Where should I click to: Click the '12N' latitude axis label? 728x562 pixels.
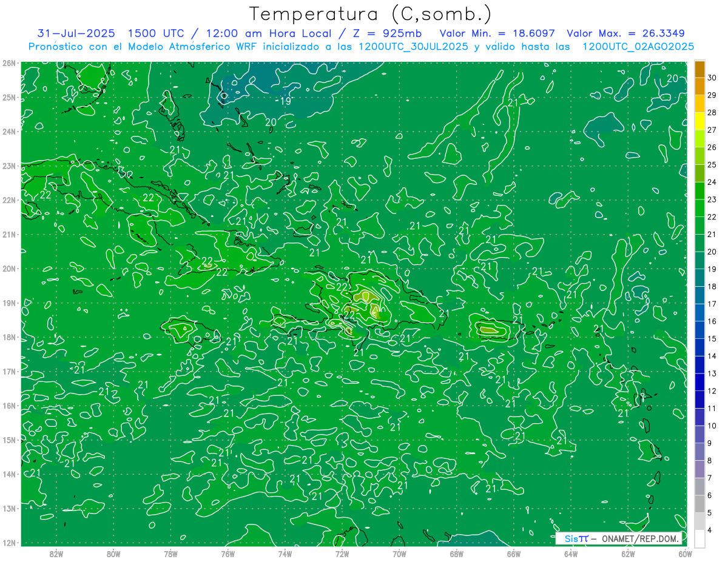8,543
